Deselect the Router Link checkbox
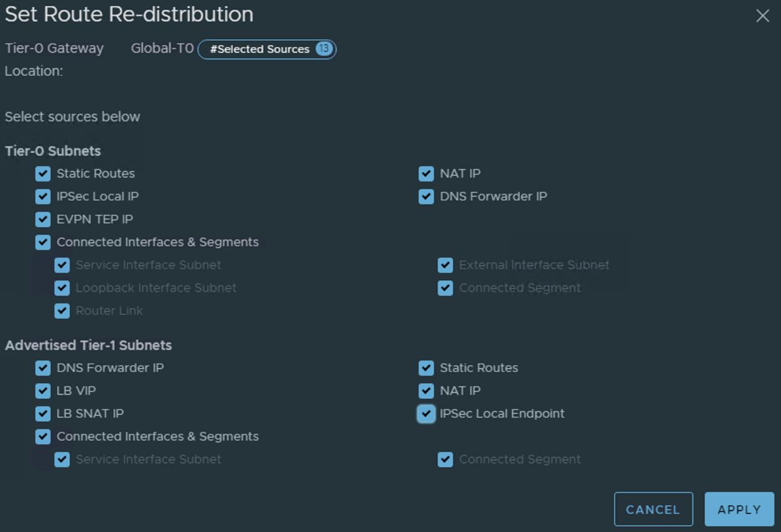781x532 pixels. (62, 311)
